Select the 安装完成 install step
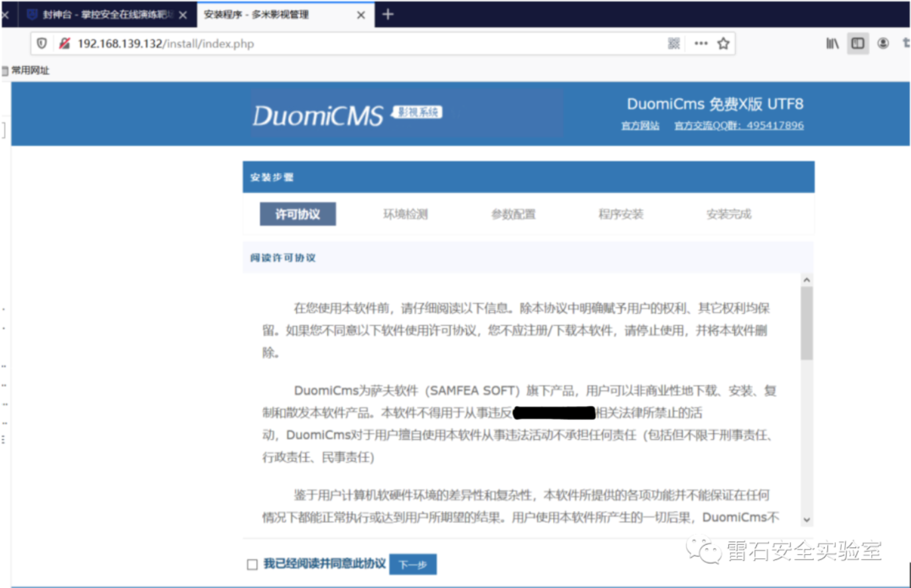Image resolution: width=911 pixels, height=588 pixels. 729,214
